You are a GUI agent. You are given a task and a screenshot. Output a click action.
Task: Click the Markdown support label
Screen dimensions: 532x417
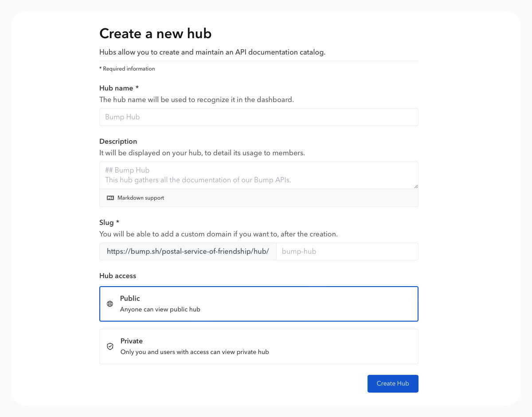tap(141, 198)
